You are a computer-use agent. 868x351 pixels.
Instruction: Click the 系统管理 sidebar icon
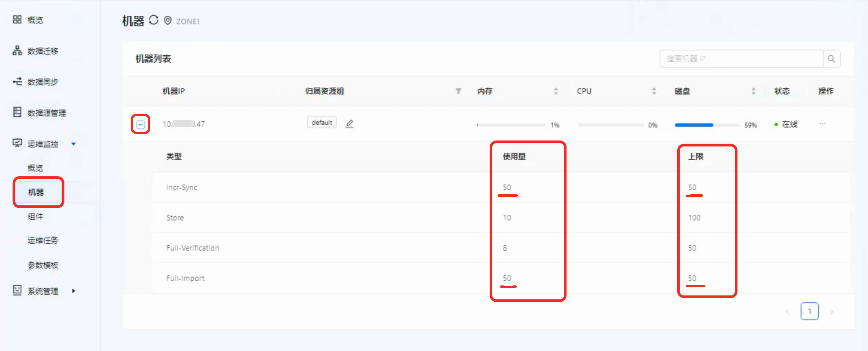tap(17, 290)
